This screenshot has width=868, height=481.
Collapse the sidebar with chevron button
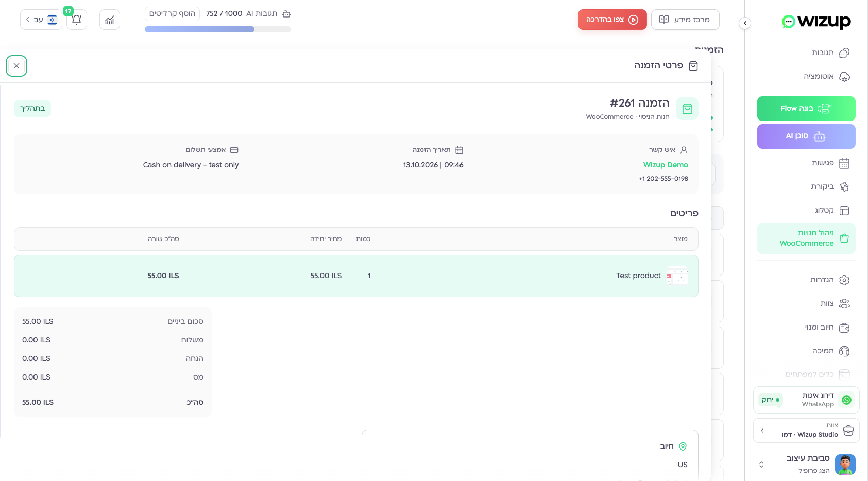point(745,23)
